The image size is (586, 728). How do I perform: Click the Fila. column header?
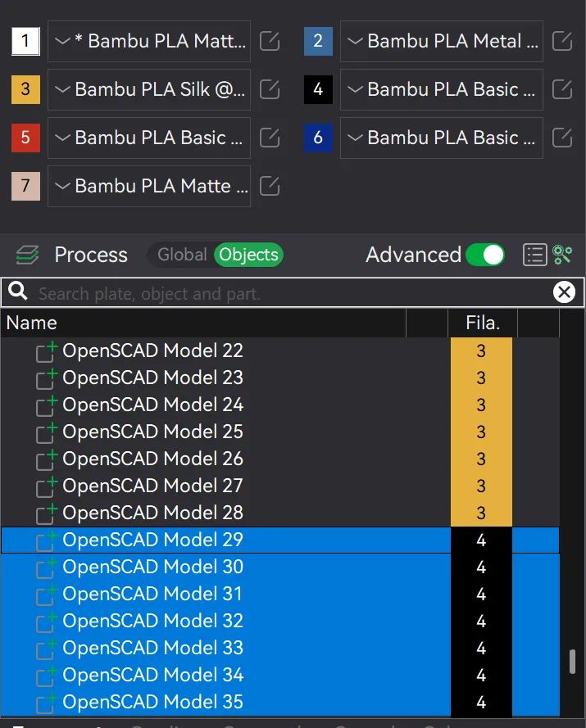pos(483,323)
